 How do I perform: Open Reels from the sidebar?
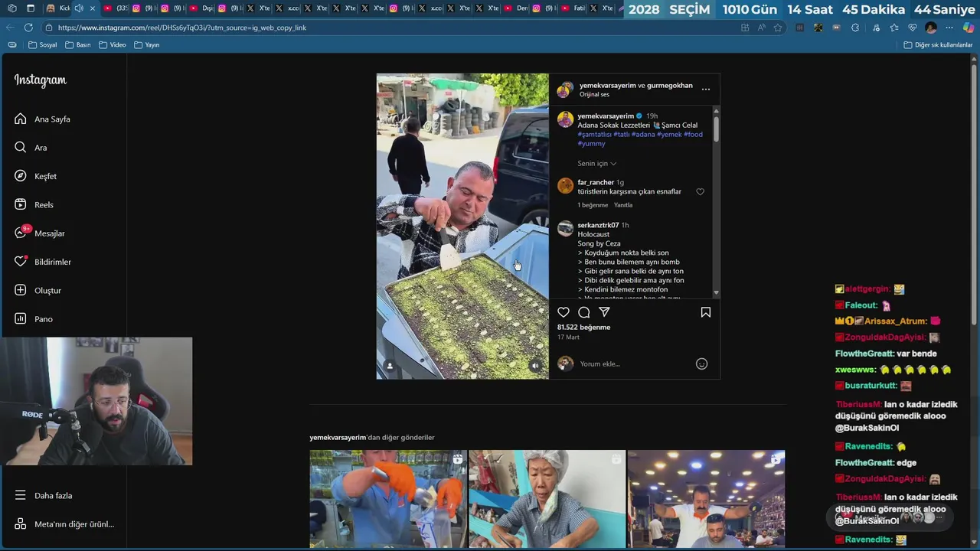[x=34, y=205]
